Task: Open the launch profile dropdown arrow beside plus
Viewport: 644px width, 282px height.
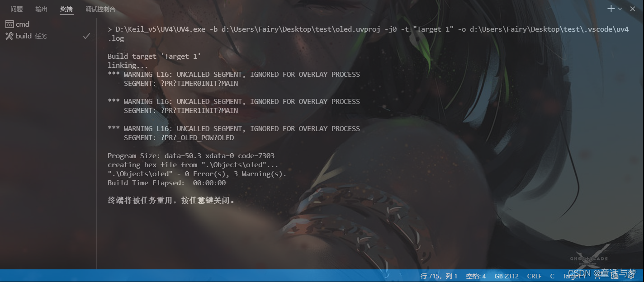Action: [620, 9]
